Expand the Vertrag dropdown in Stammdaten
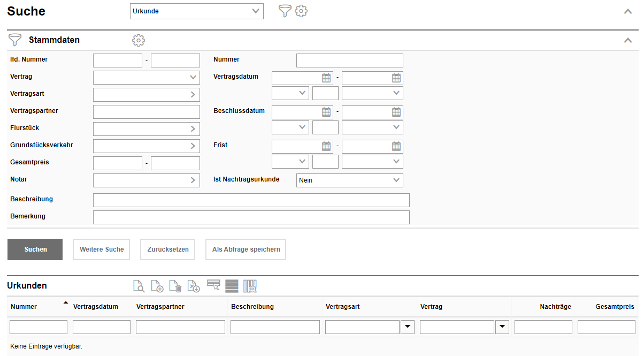The height and width of the screenshot is (356, 644). pos(146,78)
